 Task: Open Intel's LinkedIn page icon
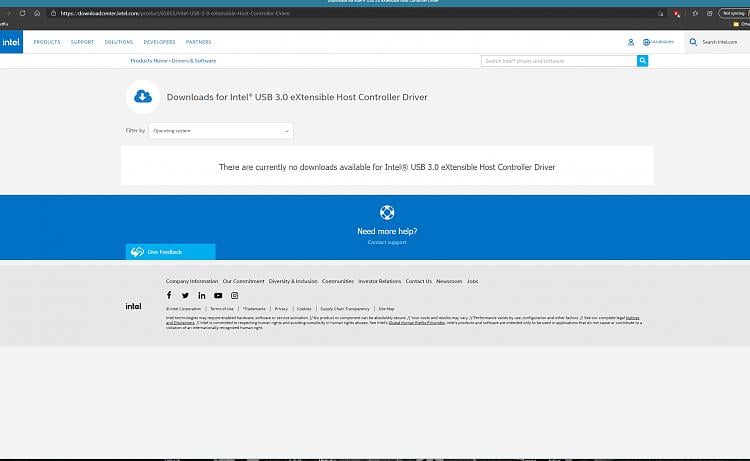pos(202,296)
